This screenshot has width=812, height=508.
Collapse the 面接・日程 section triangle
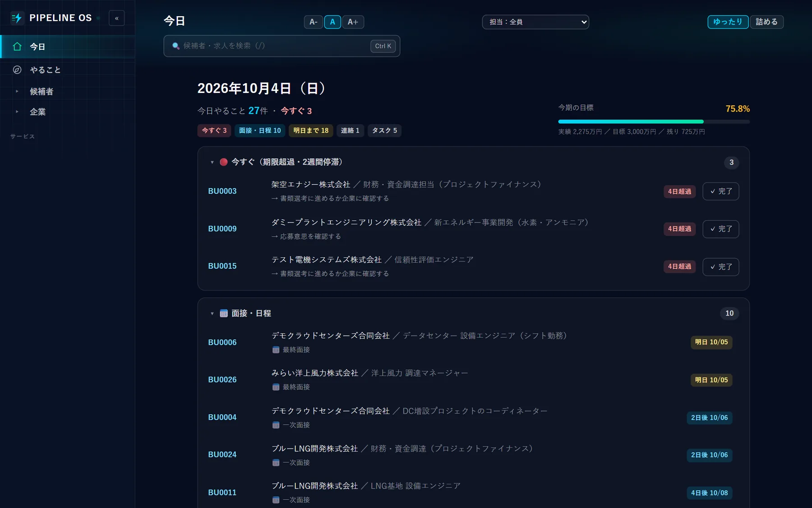pos(212,313)
